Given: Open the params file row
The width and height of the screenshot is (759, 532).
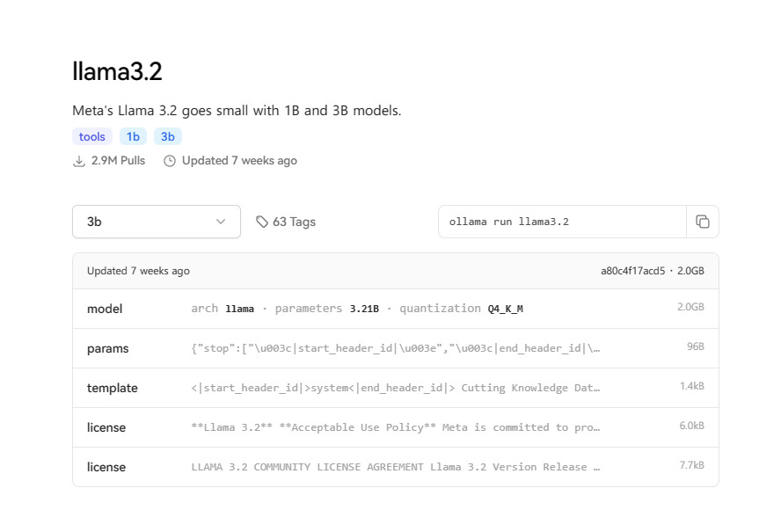Looking at the screenshot, I should click(x=395, y=348).
